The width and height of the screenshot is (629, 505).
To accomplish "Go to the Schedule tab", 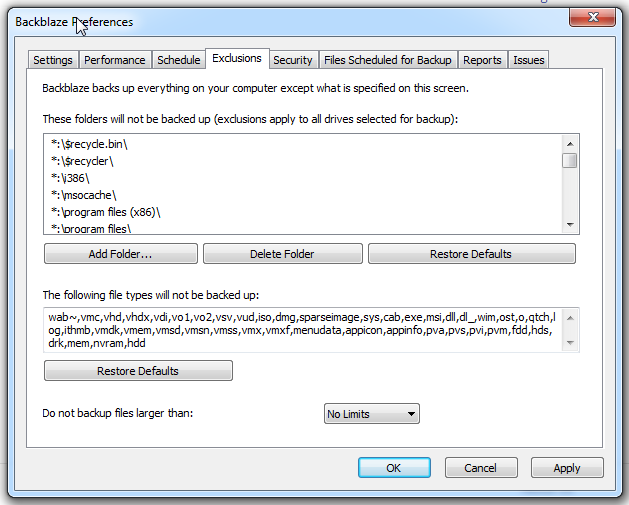I will tap(179, 60).
